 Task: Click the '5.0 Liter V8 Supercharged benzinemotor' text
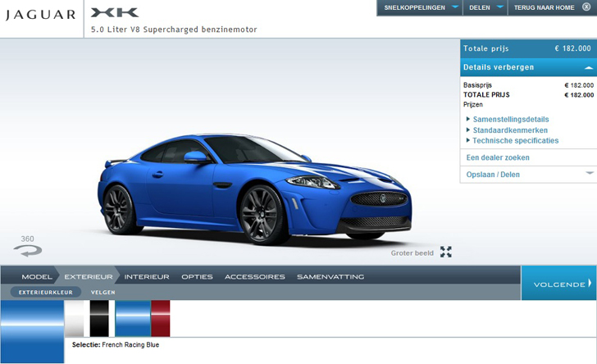(x=174, y=30)
